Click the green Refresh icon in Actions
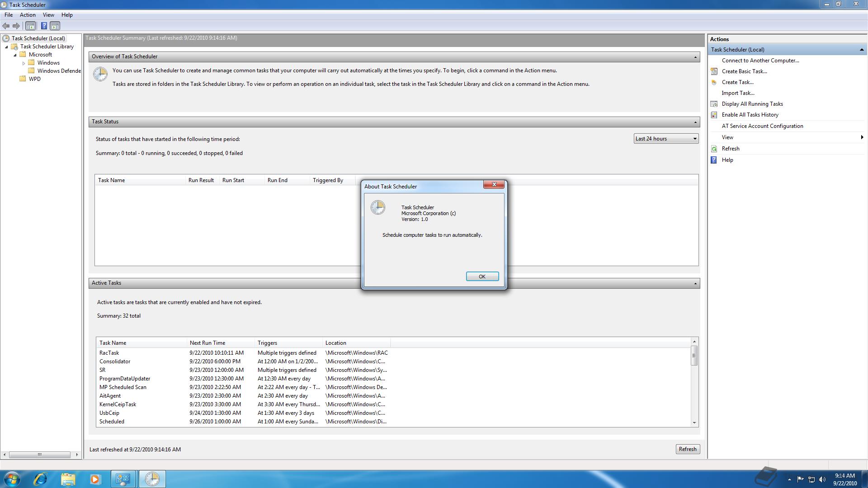The image size is (868, 488). click(x=714, y=149)
